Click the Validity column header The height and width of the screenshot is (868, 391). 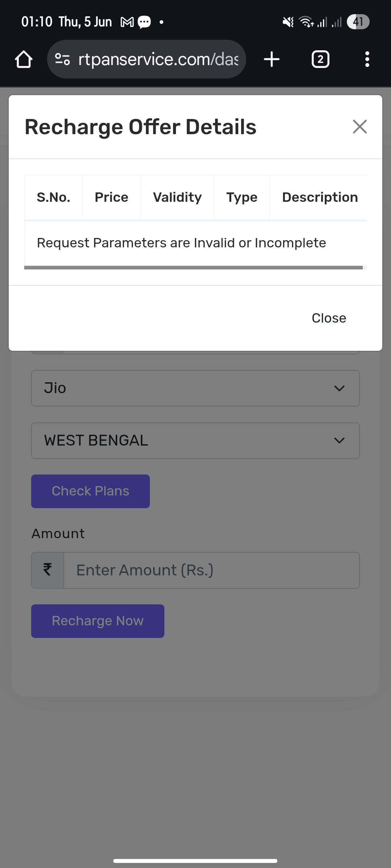pos(177,197)
